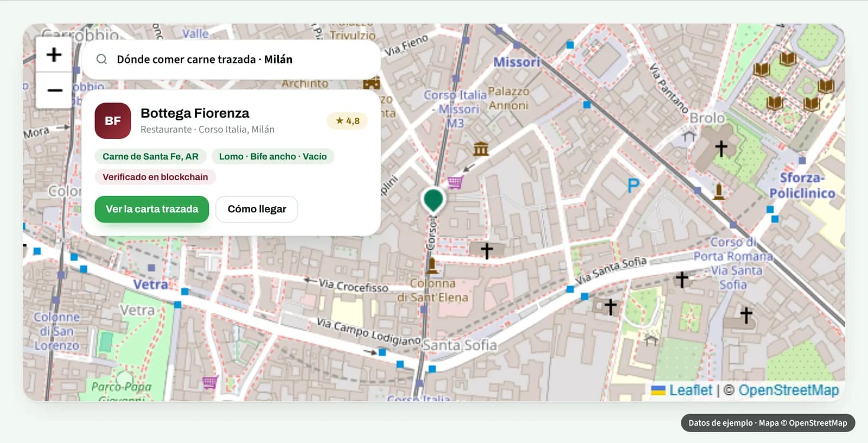The height and width of the screenshot is (443, 868).
Task: Click the pink shopping cart icon near the marker
Action: point(455,182)
